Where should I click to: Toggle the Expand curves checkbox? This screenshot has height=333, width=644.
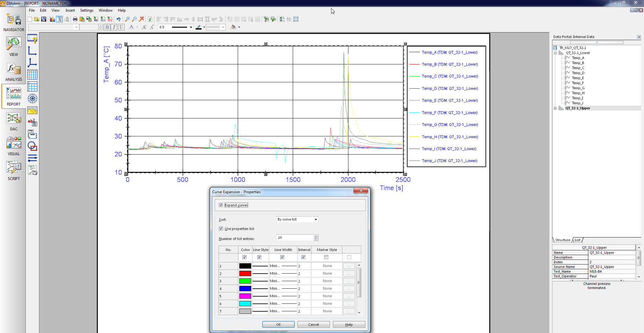pyautogui.click(x=221, y=205)
